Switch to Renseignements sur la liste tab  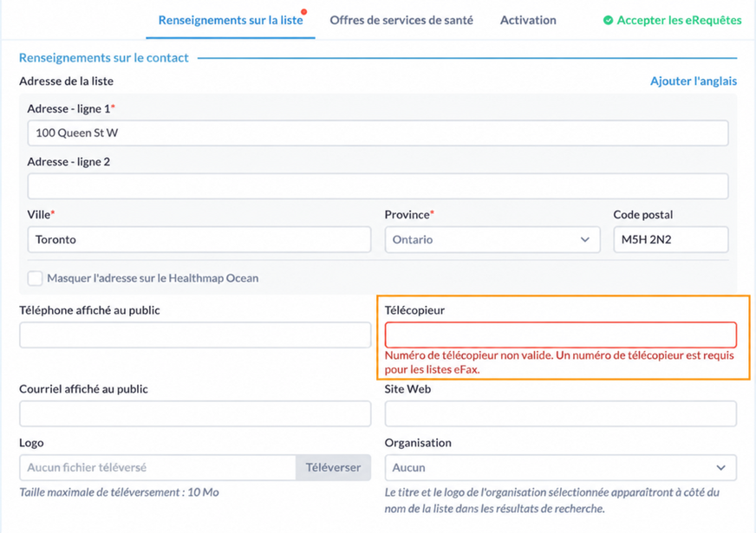[231, 20]
